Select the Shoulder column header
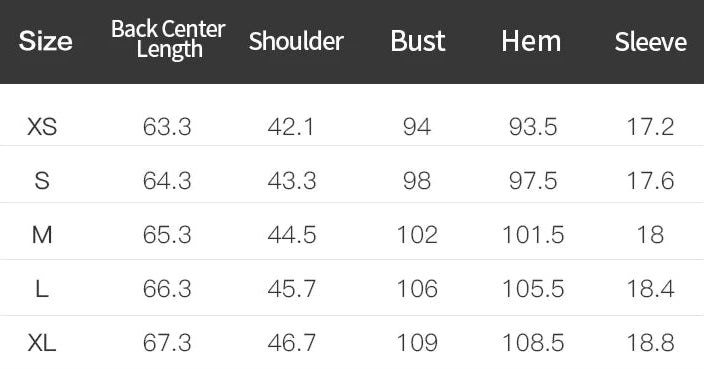 pos(296,41)
